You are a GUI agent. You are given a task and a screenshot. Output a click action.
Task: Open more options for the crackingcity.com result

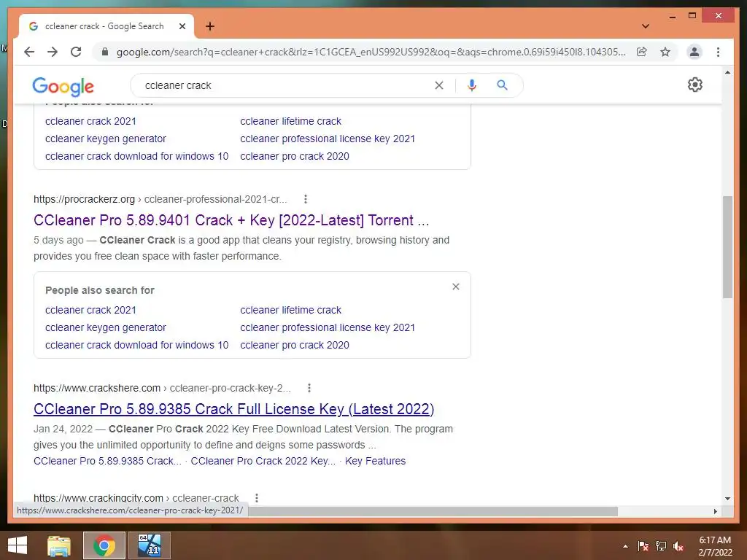click(257, 498)
